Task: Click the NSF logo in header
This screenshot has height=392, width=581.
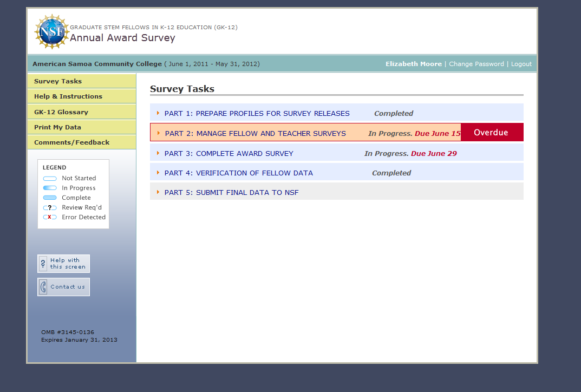Action: click(x=52, y=31)
